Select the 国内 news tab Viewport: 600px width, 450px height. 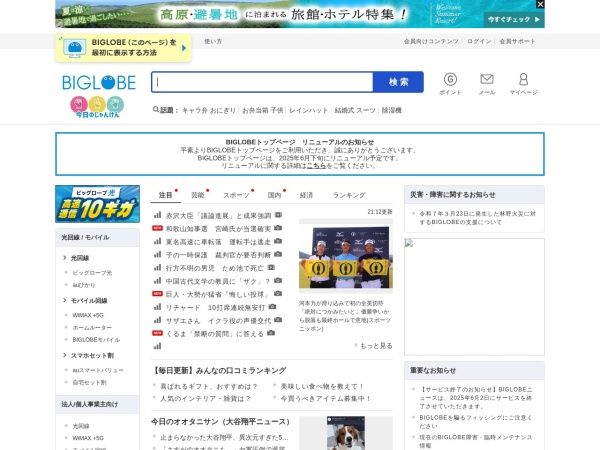tap(274, 195)
